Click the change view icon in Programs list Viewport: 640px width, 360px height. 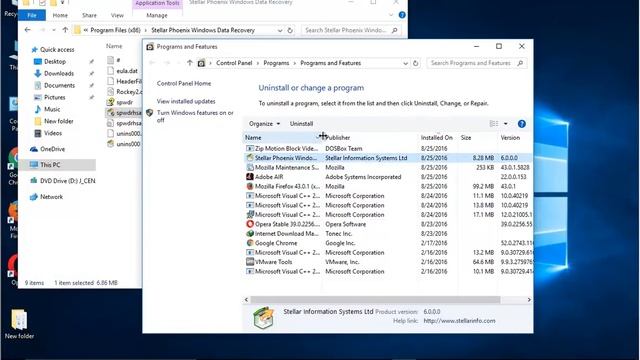click(494, 124)
